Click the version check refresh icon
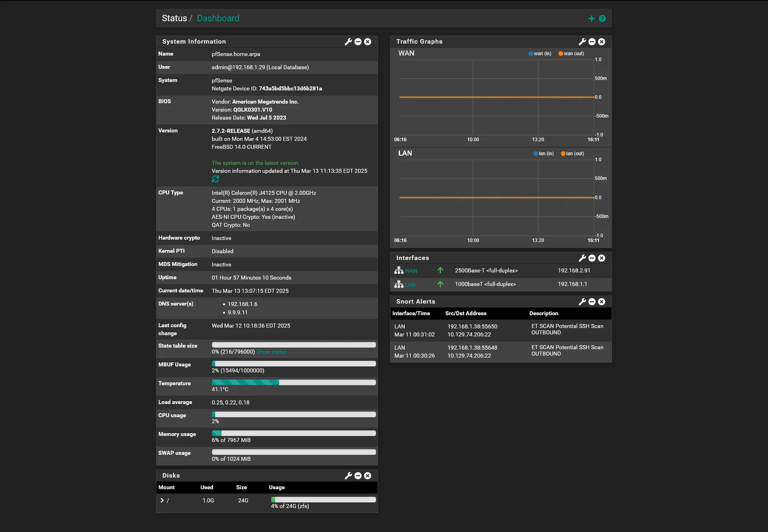The height and width of the screenshot is (532, 768). (215, 179)
